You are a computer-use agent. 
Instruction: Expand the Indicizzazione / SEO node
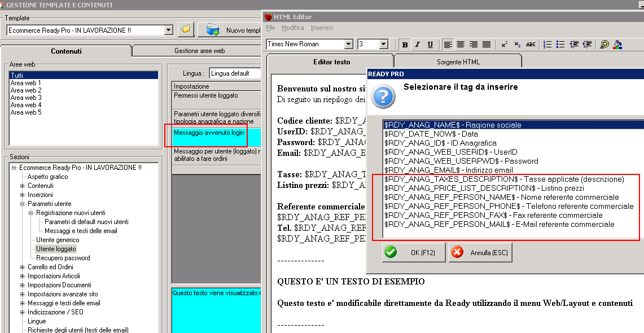[x=23, y=312]
